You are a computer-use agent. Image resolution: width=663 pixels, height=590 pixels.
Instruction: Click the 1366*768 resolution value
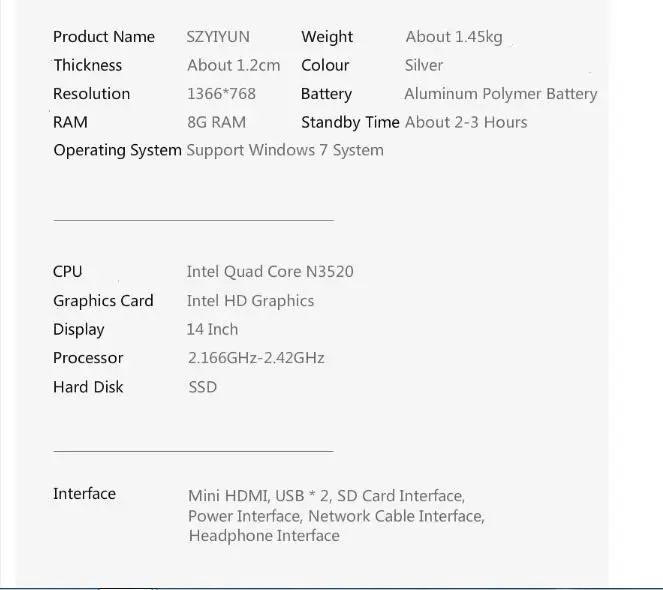click(221, 93)
